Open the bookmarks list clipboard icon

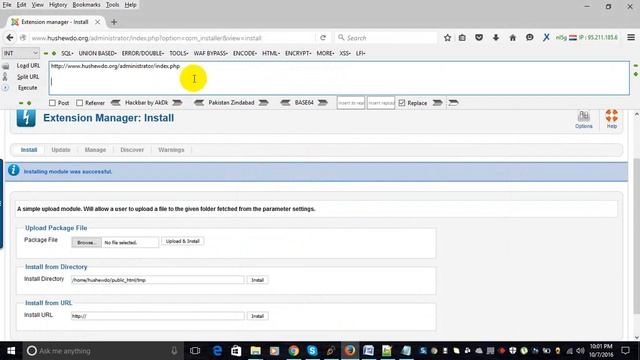462,38
